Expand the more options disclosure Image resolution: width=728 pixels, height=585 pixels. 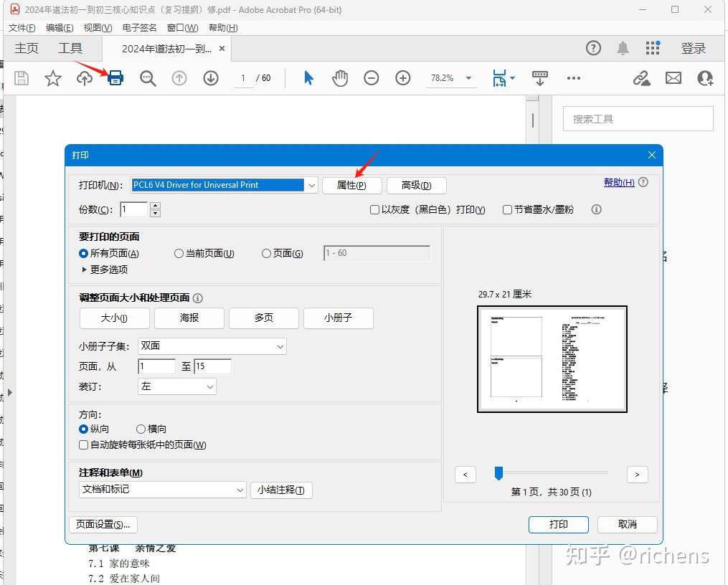point(84,269)
